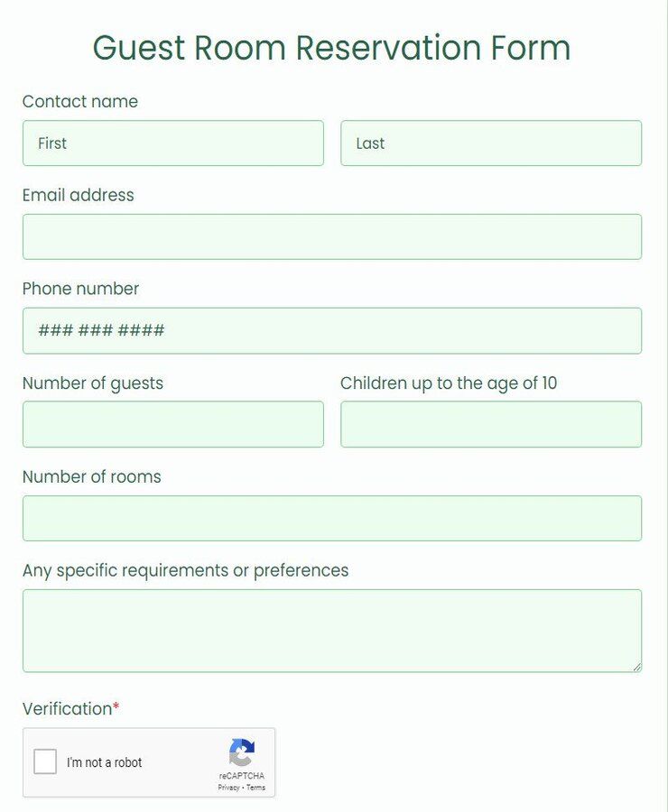668x812 pixels.
Task: Click the phone number field showing ### placeholder
Action: [332, 330]
